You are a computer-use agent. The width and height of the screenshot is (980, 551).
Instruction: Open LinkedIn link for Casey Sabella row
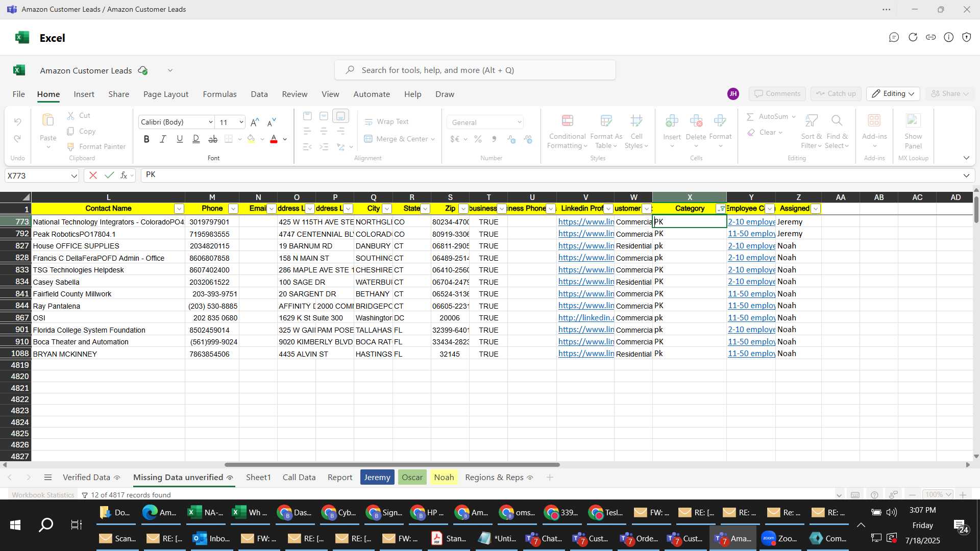pos(586,282)
